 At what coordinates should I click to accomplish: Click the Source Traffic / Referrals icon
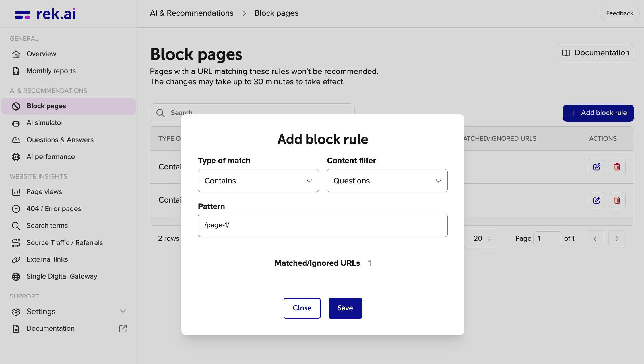pyautogui.click(x=16, y=243)
